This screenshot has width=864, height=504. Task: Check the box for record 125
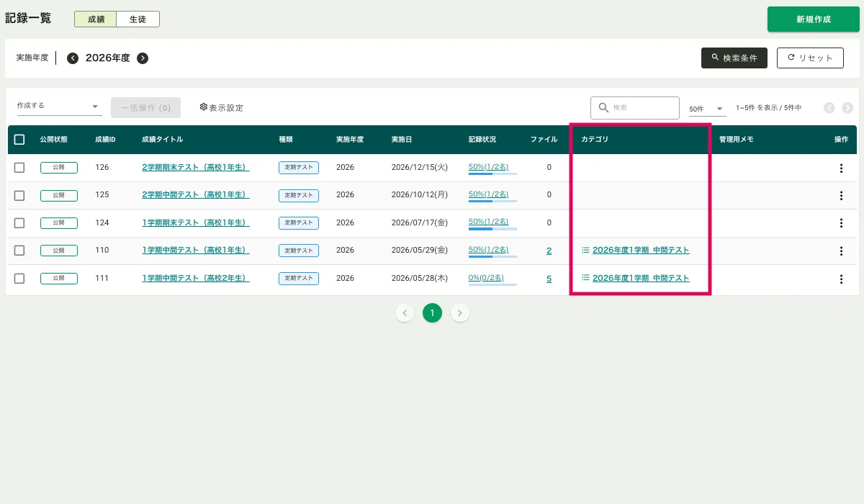[19, 195]
